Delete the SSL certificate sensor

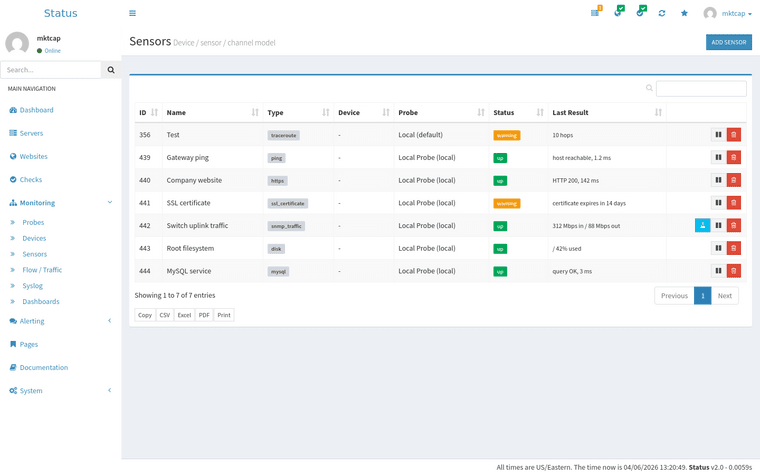point(734,203)
